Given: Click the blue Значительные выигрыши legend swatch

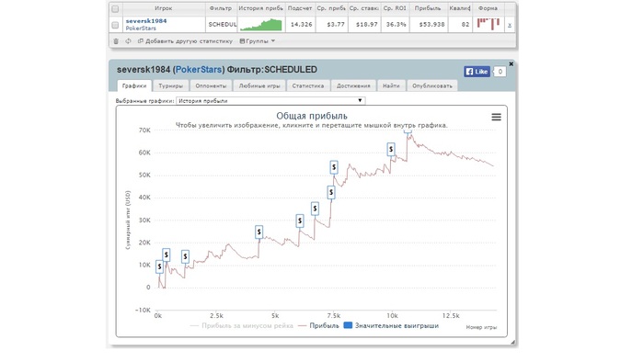Looking at the screenshot, I should (x=348, y=325).
